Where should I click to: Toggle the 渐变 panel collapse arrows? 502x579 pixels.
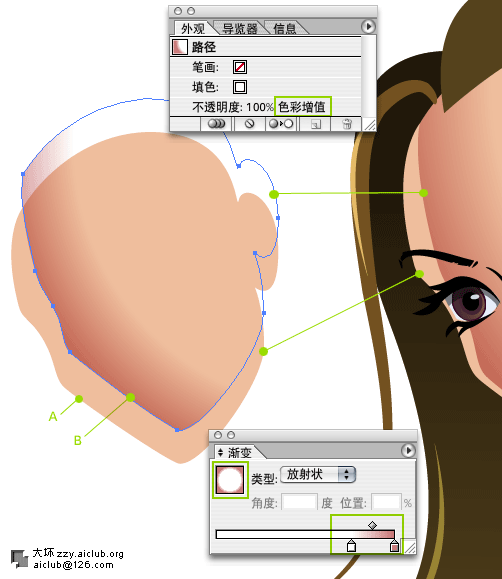(x=221, y=452)
